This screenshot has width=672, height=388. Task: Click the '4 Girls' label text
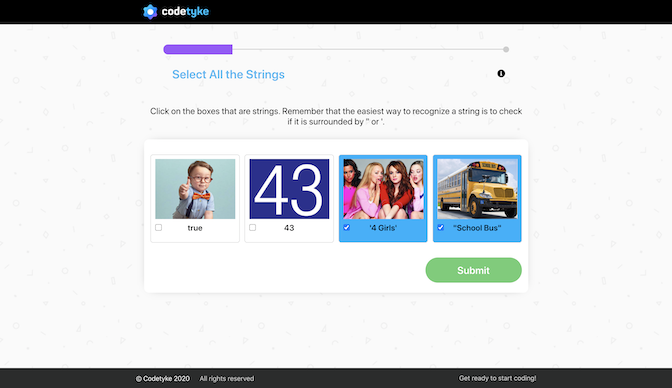pyautogui.click(x=383, y=228)
